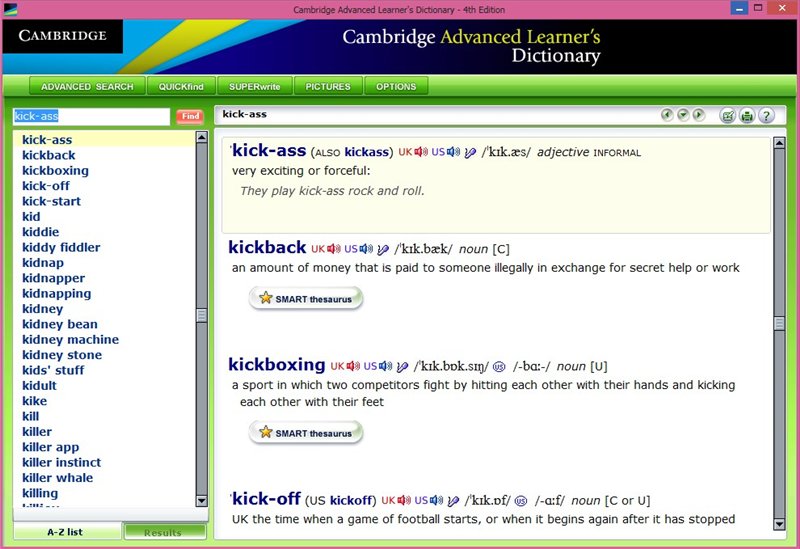The width and height of the screenshot is (800, 549).
Task: Click the word list scrollbar thumb
Action: (202, 315)
